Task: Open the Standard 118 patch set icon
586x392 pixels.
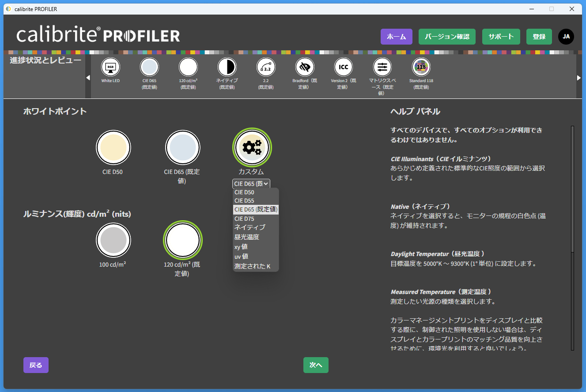Action: 421,67
